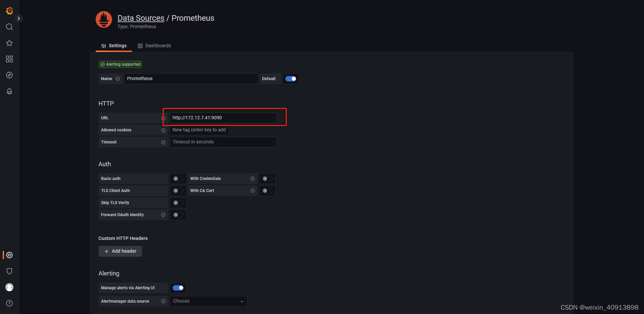Expand the sidebar with the chevron arrow

click(x=19, y=18)
